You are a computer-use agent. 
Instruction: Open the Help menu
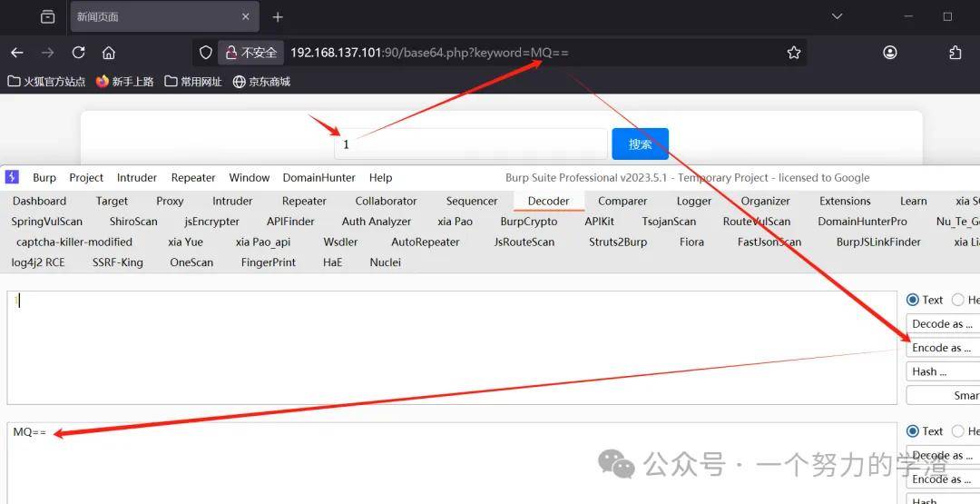pos(380,178)
